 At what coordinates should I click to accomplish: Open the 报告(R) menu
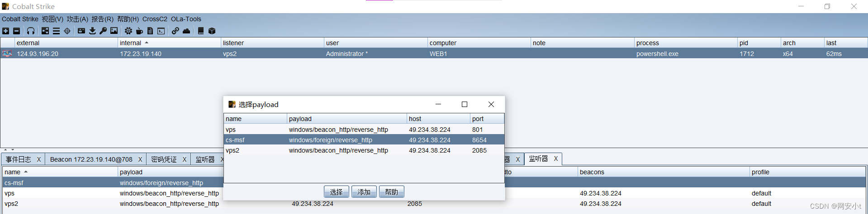coord(102,19)
